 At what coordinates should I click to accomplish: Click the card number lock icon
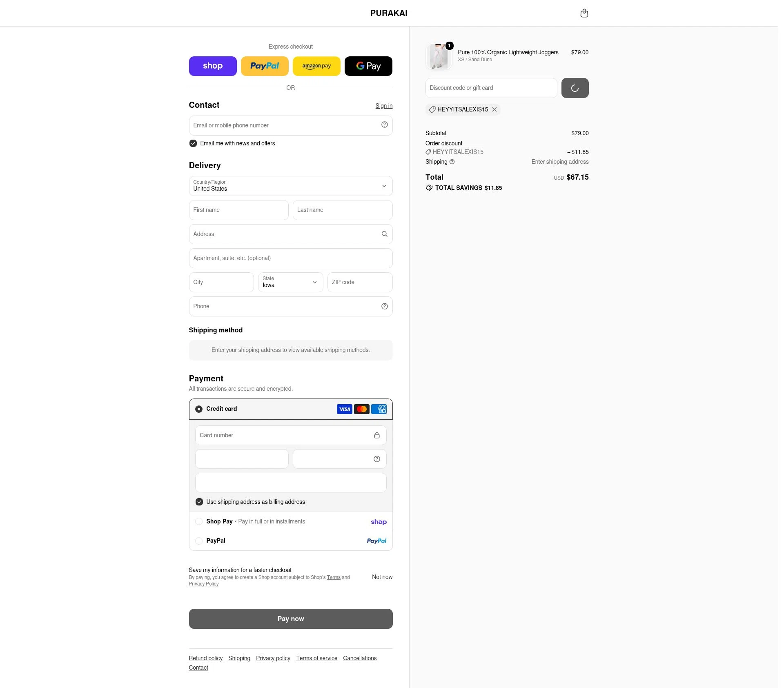376,435
